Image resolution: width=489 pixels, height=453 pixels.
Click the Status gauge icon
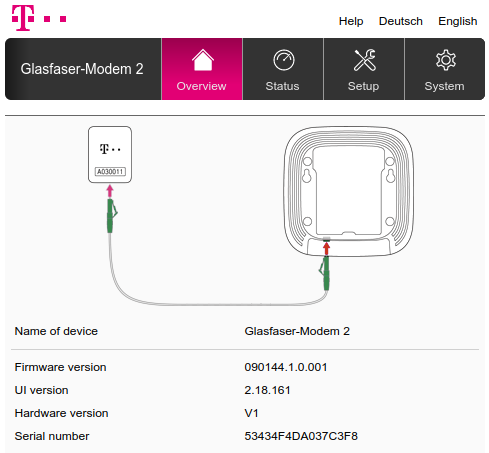point(284,60)
